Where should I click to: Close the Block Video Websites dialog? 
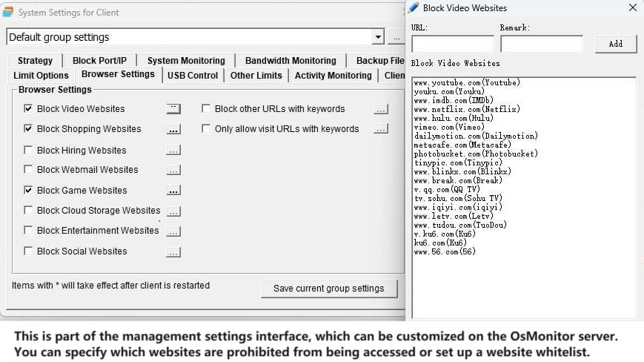point(632,7)
